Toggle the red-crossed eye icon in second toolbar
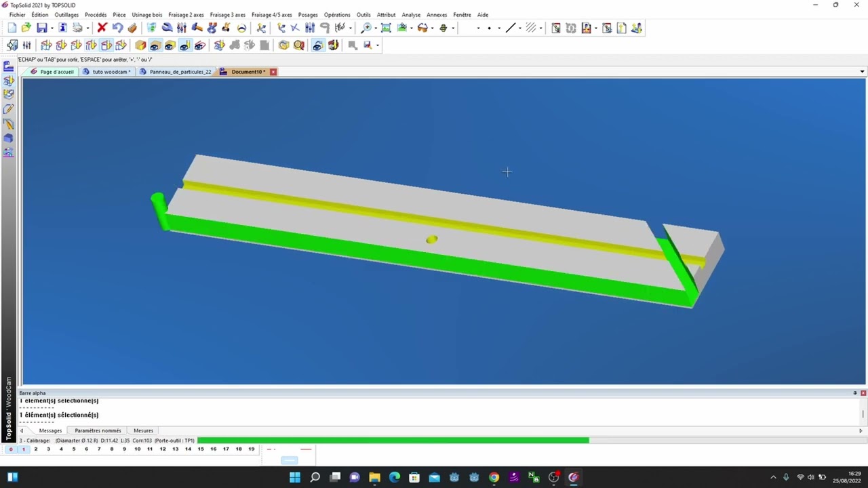The height and width of the screenshot is (488, 868). tap(200, 45)
